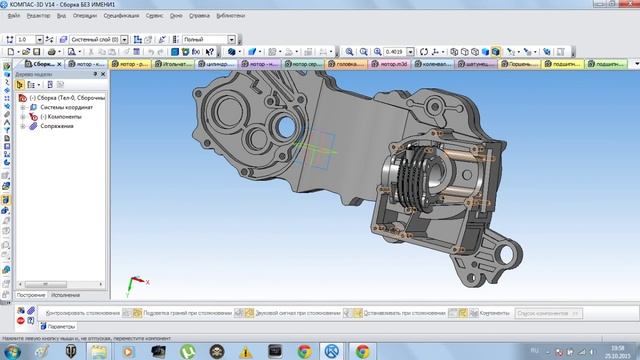This screenshot has height=360, width=640.
Task: Select the Hidden lines removed display icon
Action: click(464, 52)
